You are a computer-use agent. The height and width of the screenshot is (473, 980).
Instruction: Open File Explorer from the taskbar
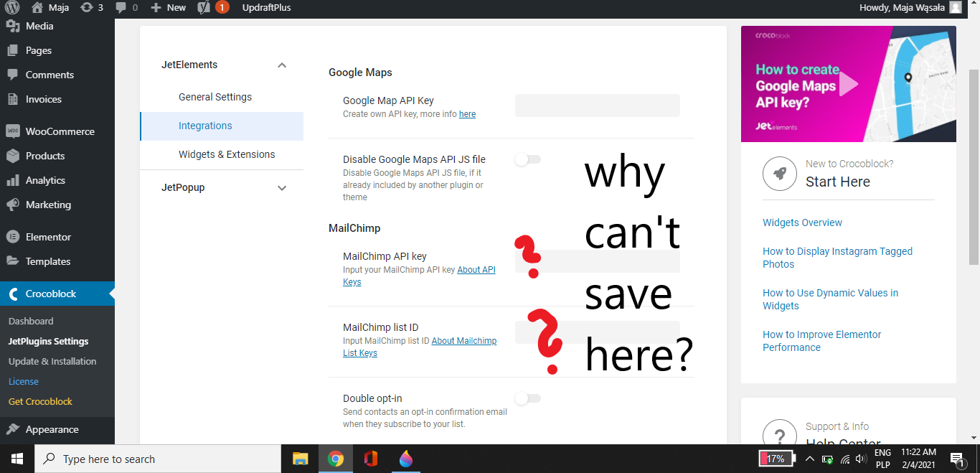(x=301, y=459)
